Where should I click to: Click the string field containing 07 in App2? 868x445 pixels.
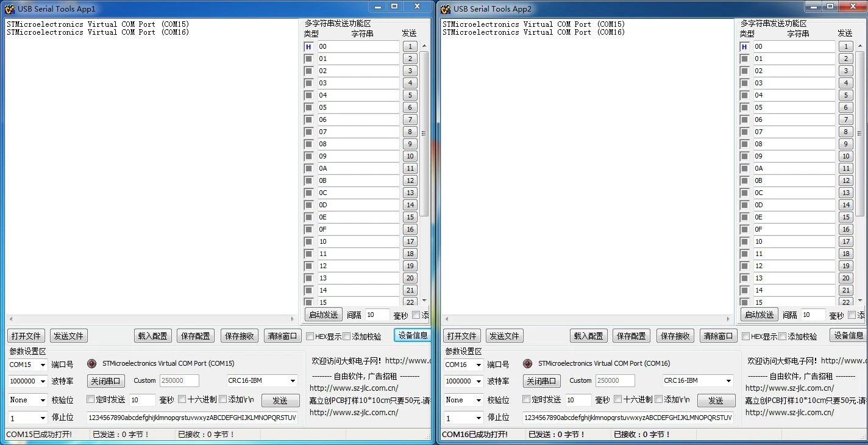(x=794, y=132)
